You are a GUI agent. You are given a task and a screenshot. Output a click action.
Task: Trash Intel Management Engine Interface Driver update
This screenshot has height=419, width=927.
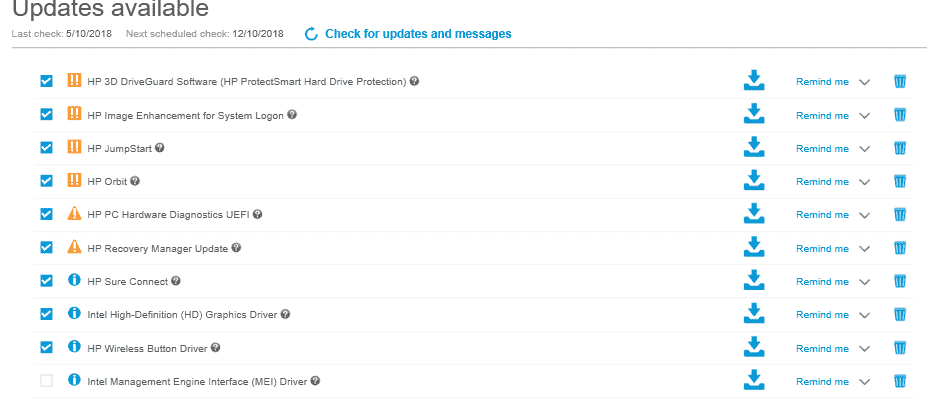(900, 381)
